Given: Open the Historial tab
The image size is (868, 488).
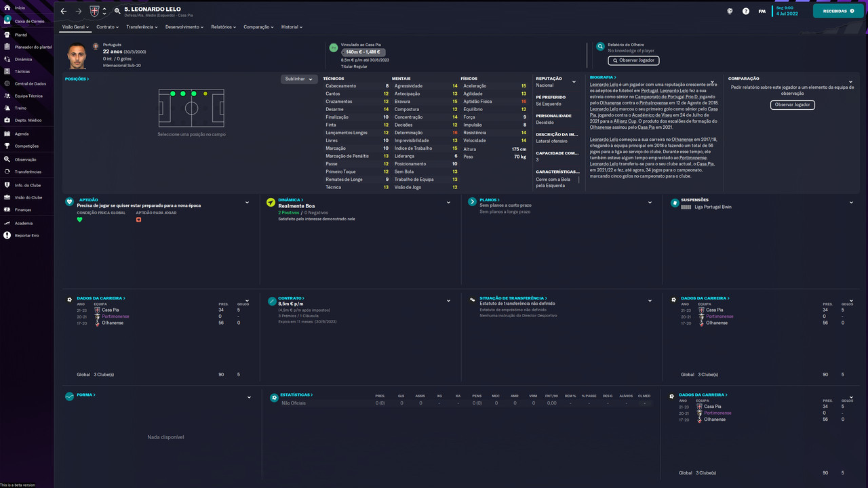Looking at the screenshot, I should tap(292, 27).
